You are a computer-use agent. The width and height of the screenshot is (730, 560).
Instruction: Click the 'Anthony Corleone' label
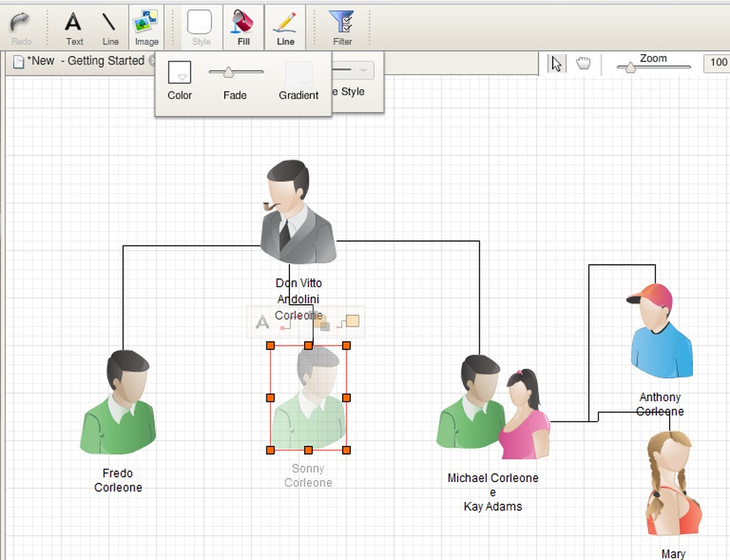point(660,404)
